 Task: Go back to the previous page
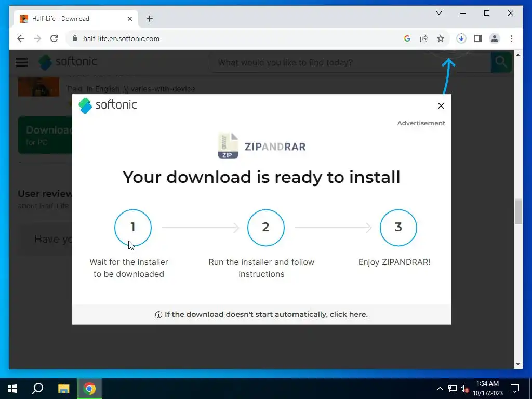tap(21, 38)
